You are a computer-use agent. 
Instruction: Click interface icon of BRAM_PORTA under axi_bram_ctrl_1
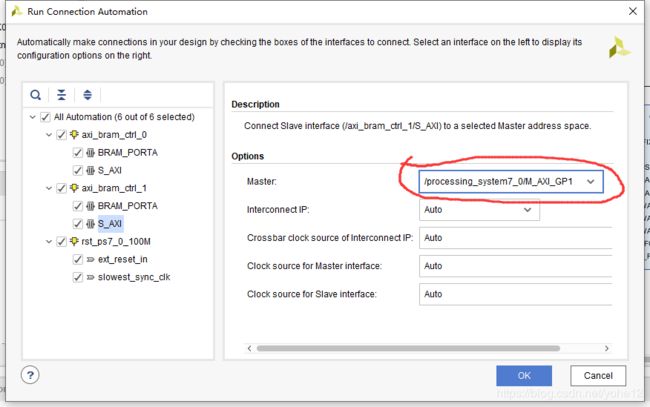[90, 206]
